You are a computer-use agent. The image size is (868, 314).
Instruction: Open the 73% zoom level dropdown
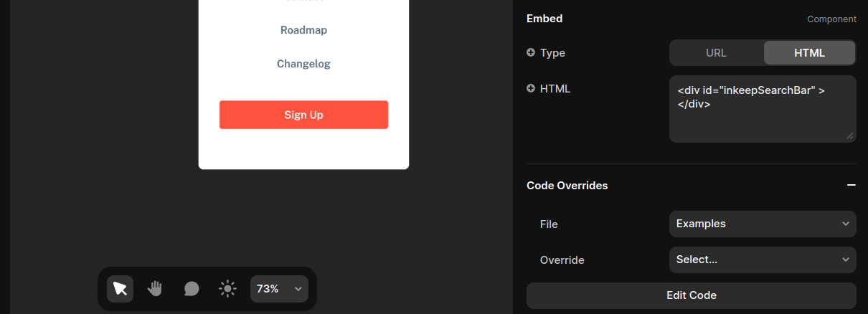click(279, 288)
